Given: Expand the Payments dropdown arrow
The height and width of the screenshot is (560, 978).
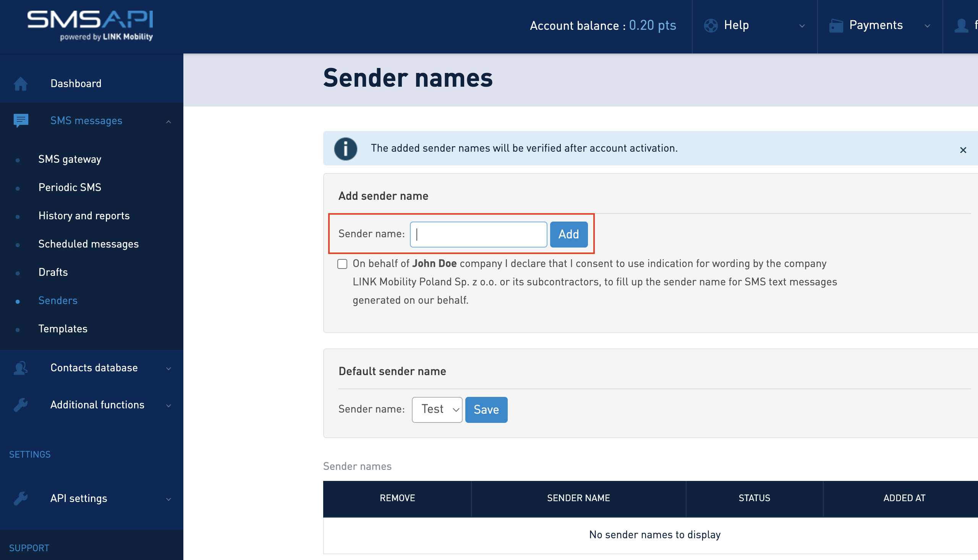Looking at the screenshot, I should click(x=927, y=26).
